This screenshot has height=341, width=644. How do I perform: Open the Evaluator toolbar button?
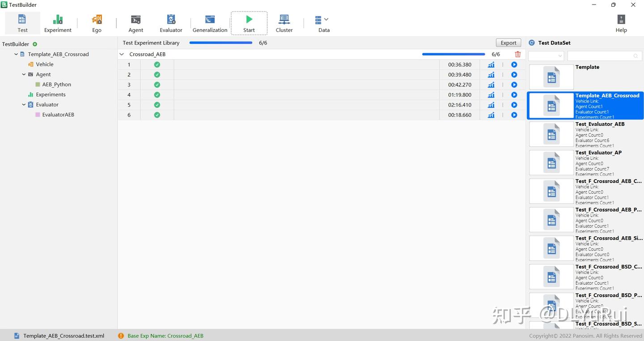pos(171,23)
